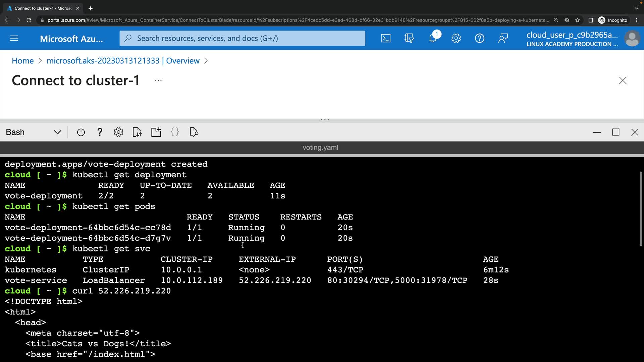Screen dimensions: 644x362
Task: Open Azure feedback icon
Action: (503, 38)
